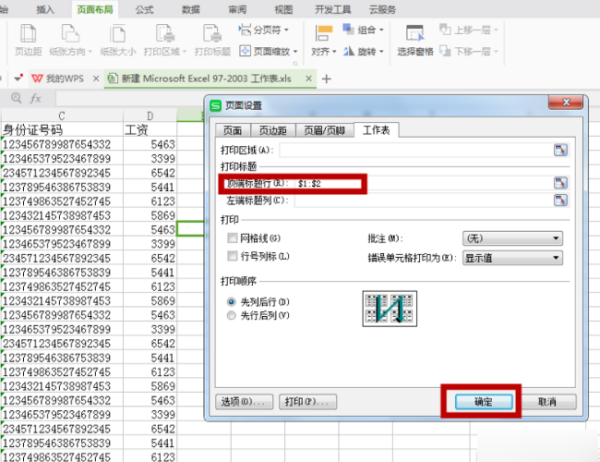Select the 先行后列 print order radio
600x462 pixels.
(232, 315)
